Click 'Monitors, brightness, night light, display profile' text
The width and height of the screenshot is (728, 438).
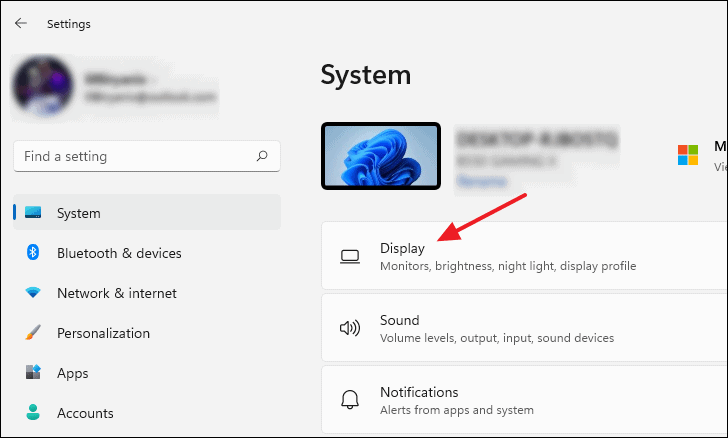(x=508, y=266)
